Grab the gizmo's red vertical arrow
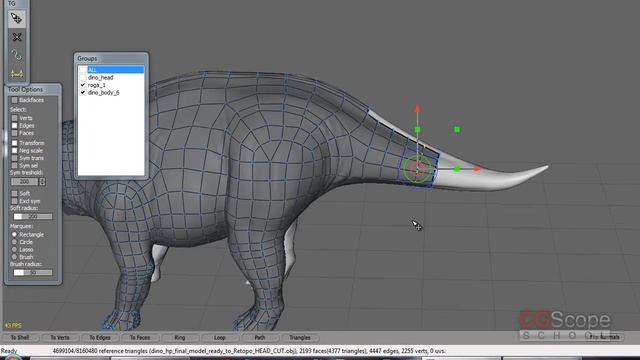Screen dimensions: 640x360 tap(417, 110)
